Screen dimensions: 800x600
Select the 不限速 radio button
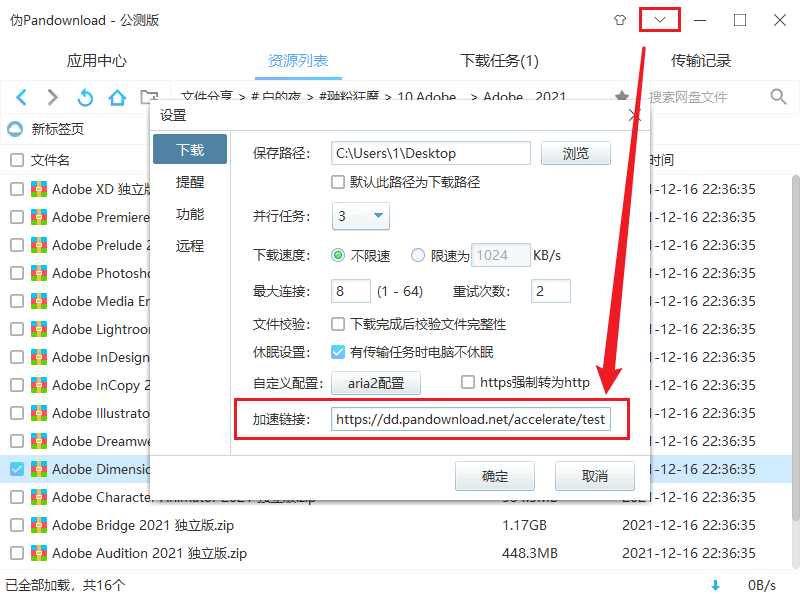[x=338, y=255]
